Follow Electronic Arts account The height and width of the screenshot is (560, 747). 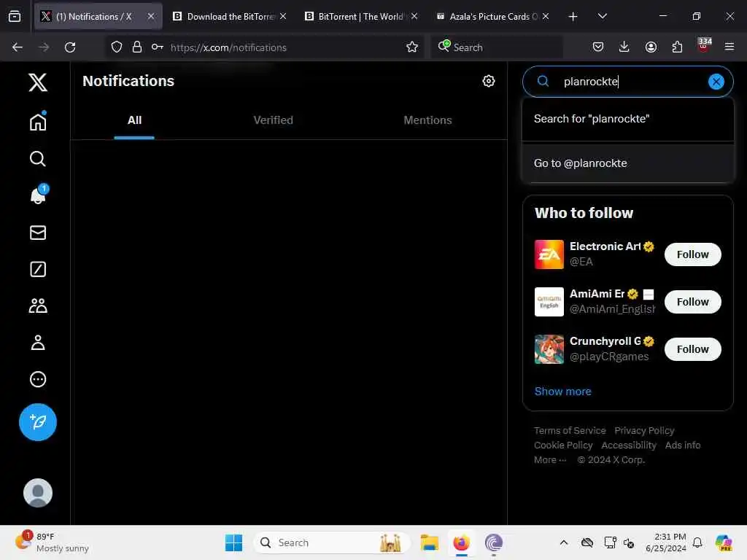pos(692,254)
